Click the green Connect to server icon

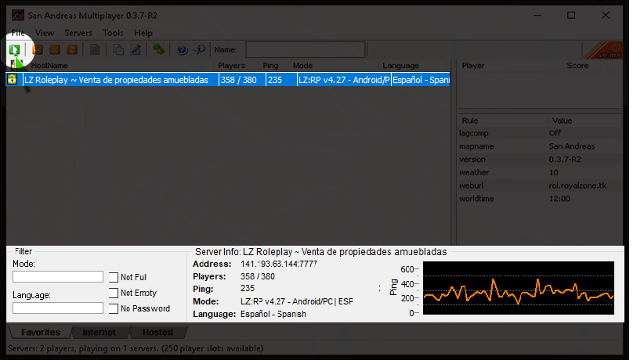pyautogui.click(x=14, y=50)
